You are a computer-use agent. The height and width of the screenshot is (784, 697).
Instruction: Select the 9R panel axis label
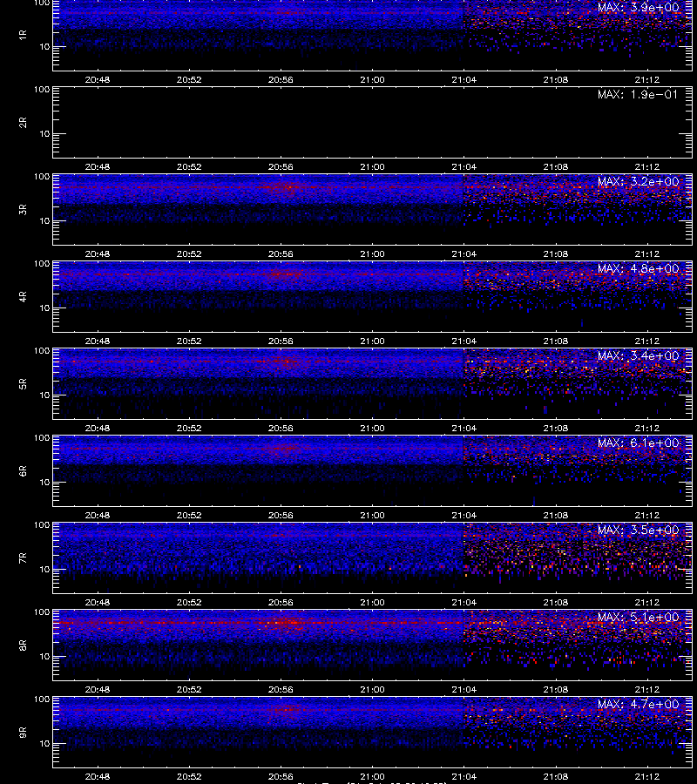coord(23,732)
